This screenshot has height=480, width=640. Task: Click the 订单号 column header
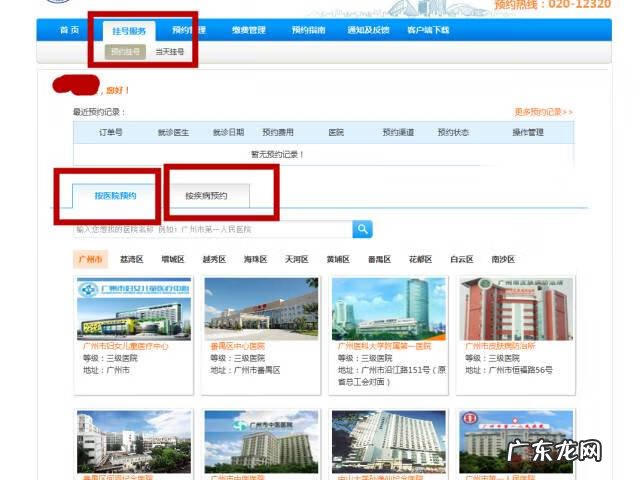[111, 132]
